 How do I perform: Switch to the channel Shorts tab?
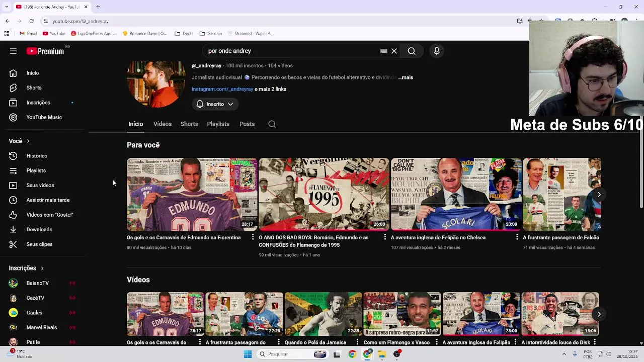click(189, 124)
